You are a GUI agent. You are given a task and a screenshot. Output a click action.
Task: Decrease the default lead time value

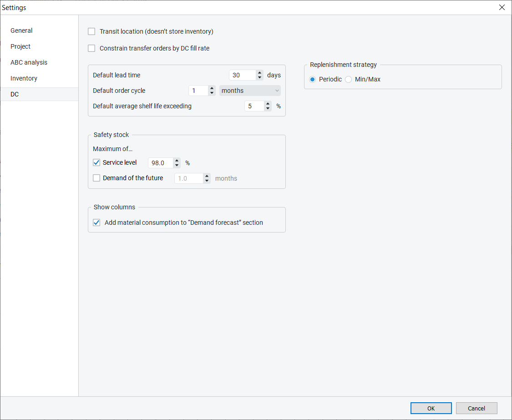(259, 78)
